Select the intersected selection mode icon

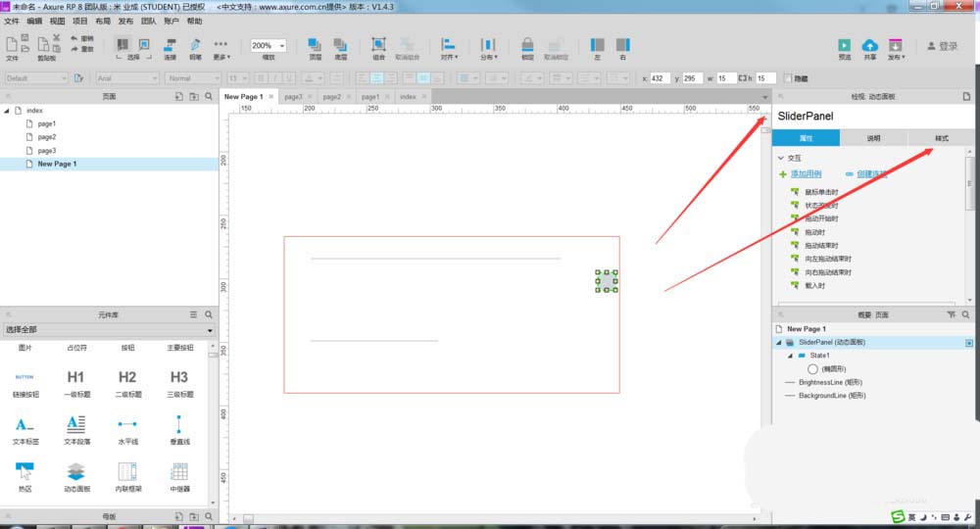pos(122,44)
